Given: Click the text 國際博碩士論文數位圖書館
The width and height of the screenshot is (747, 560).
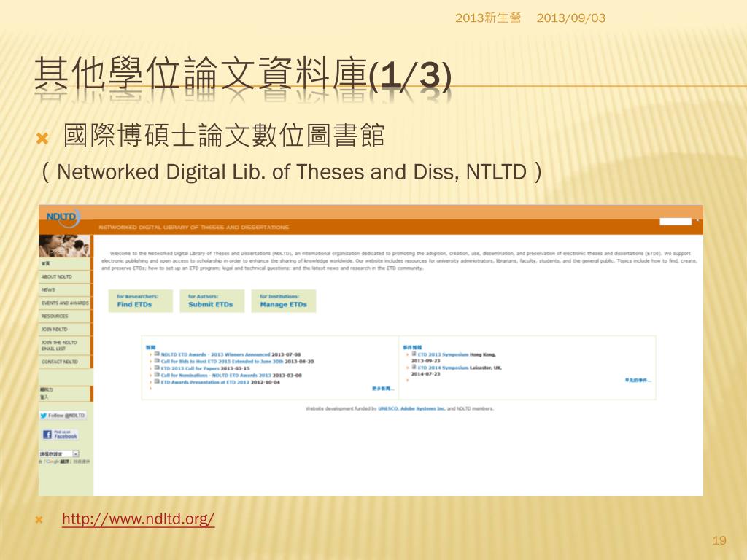Looking at the screenshot, I should click(x=224, y=135).
